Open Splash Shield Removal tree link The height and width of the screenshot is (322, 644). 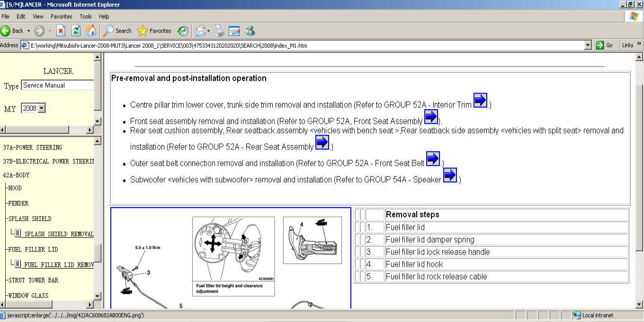tap(59, 234)
